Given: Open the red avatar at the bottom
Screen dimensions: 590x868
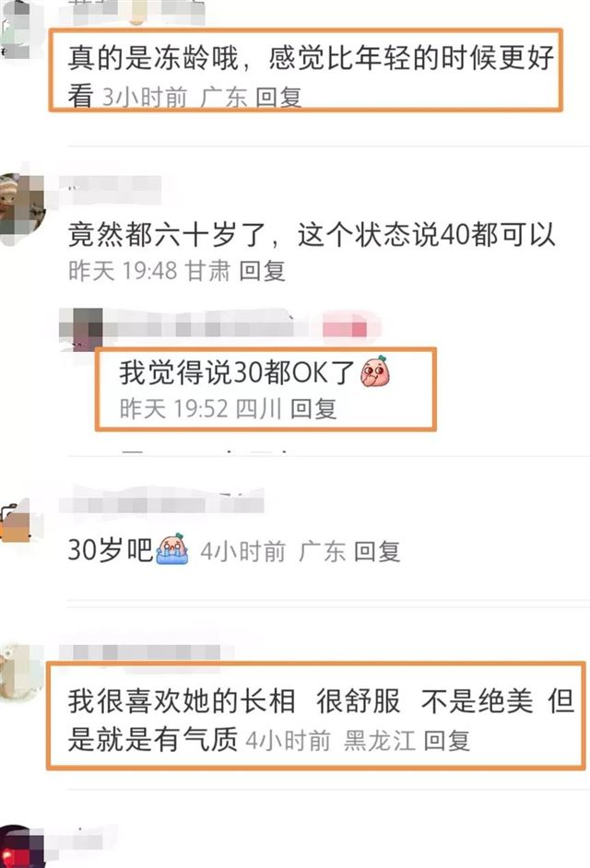Looking at the screenshot, I should coord(22,847).
